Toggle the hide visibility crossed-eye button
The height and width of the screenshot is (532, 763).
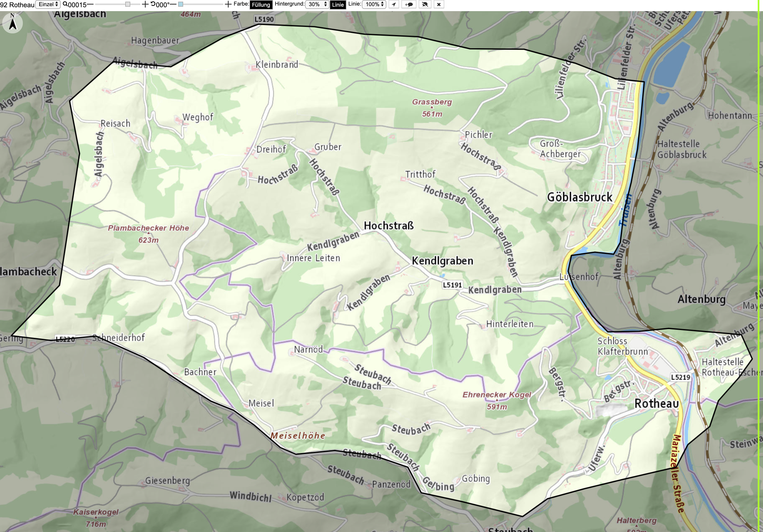coord(425,4)
